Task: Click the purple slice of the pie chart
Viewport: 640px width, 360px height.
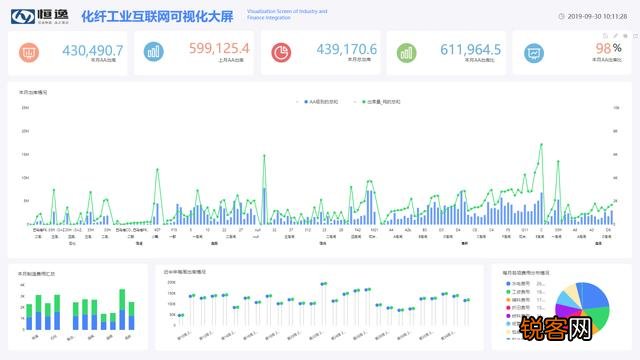Action: [565, 311]
